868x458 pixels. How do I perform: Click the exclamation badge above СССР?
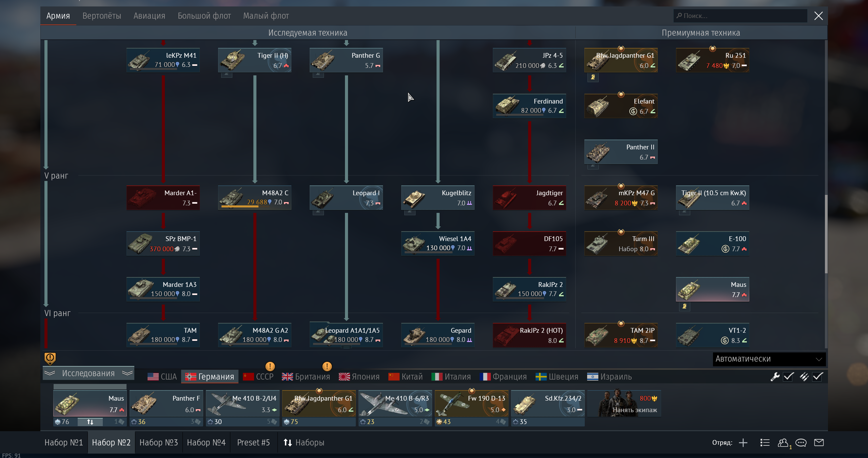pos(270,366)
